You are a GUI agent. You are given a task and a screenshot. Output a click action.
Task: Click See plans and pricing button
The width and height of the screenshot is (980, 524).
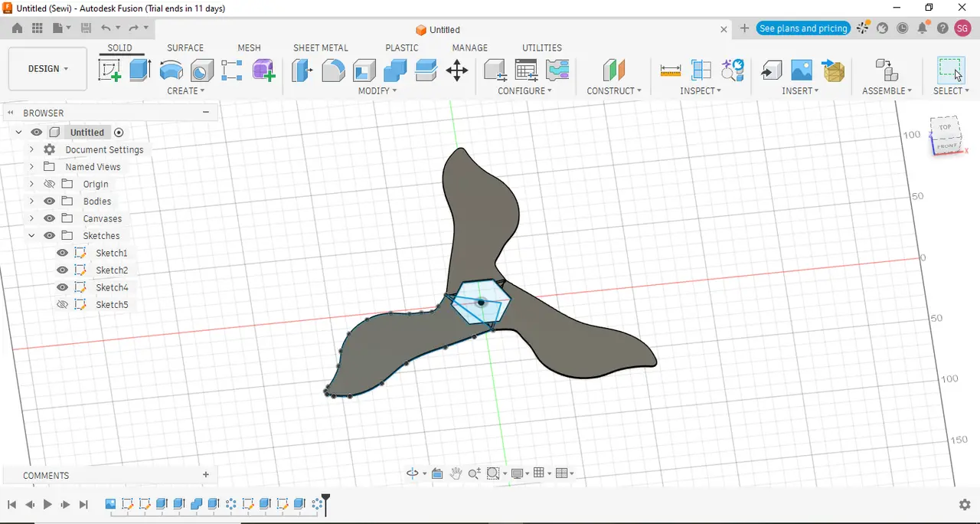[803, 28]
